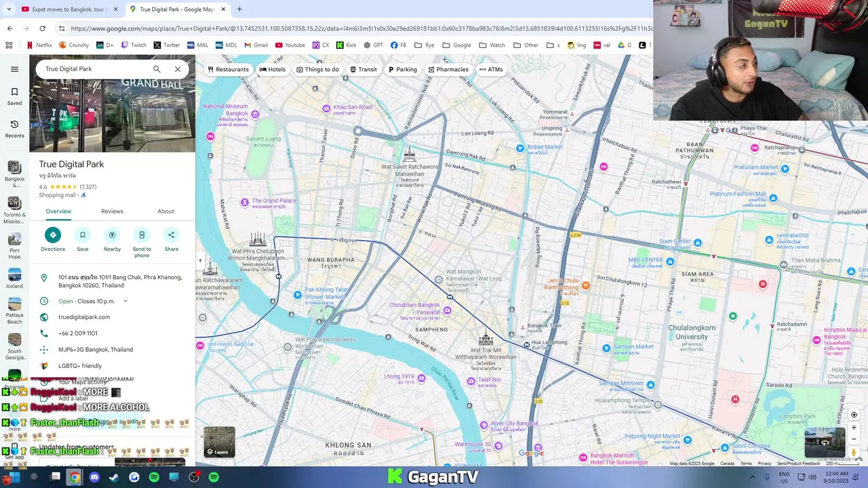Open the Youtube bookmark

pos(290,45)
